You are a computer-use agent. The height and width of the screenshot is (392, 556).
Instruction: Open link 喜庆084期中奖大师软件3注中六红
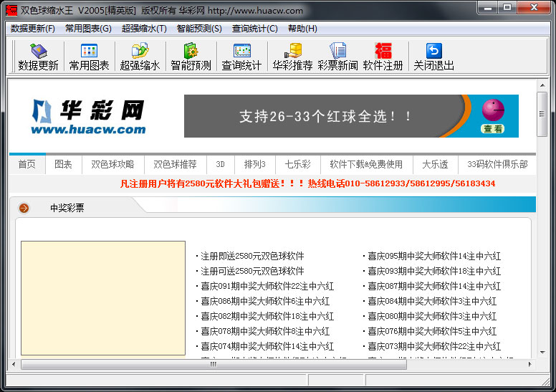[432, 301]
